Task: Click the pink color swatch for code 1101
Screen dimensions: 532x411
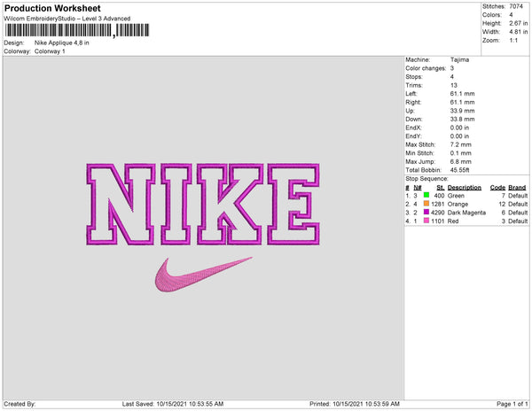Action: click(426, 221)
